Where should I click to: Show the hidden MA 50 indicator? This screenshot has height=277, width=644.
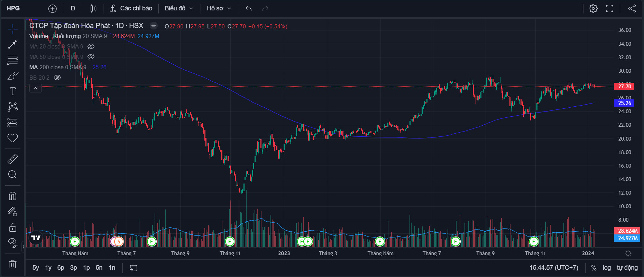pyautogui.click(x=91, y=57)
